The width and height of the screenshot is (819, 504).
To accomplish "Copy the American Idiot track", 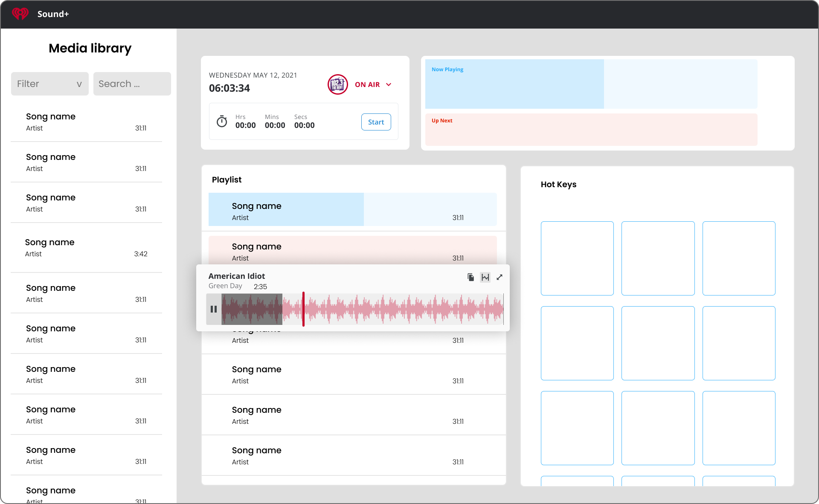I will point(470,277).
